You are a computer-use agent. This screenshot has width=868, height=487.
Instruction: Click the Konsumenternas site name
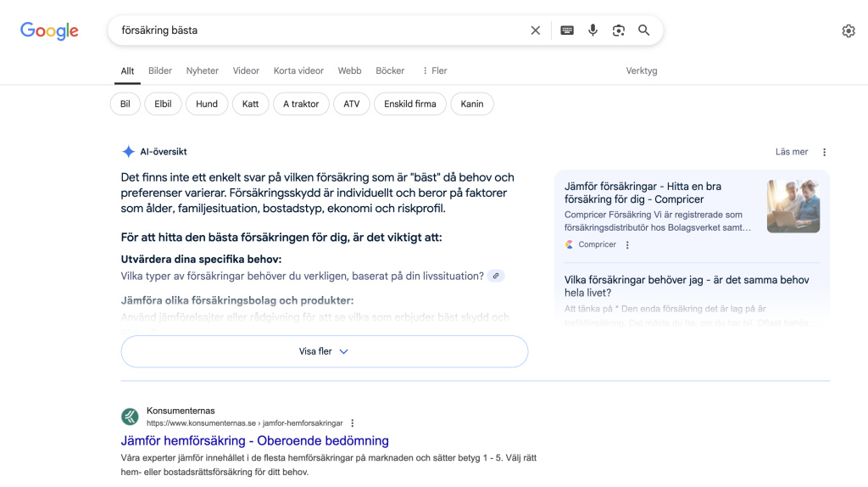click(x=181, y=411)
